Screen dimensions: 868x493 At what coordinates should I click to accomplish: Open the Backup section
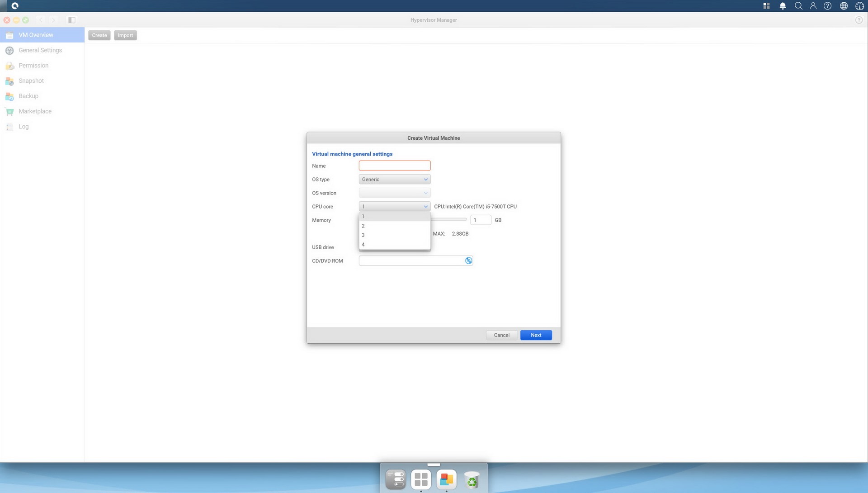tap(42, 96)
